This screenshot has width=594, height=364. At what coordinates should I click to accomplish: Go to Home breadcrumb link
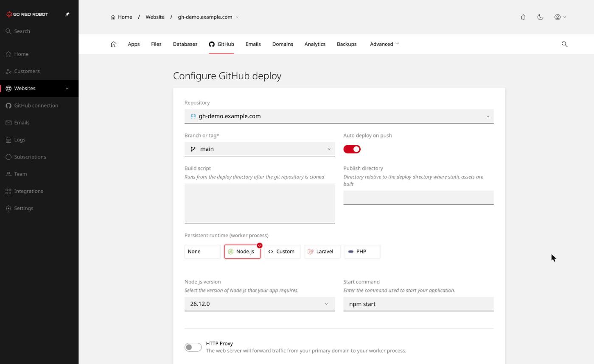pyautogui.click(x=121, y=17)
